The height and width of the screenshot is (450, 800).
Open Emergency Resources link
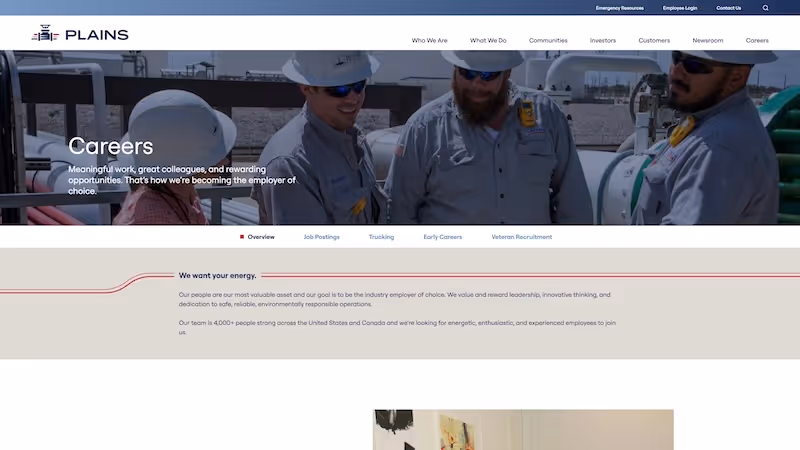click(619, 8)
